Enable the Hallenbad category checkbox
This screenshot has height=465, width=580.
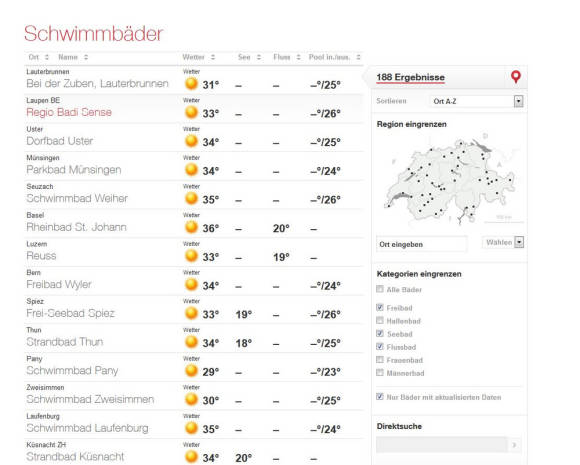click(x=380, y=320)
